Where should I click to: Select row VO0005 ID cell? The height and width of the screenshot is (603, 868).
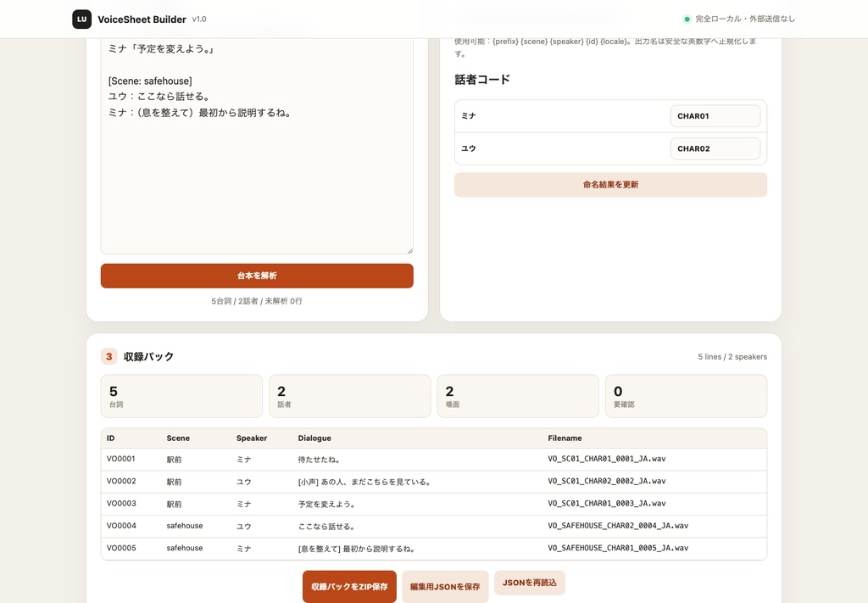pos(121,548)
